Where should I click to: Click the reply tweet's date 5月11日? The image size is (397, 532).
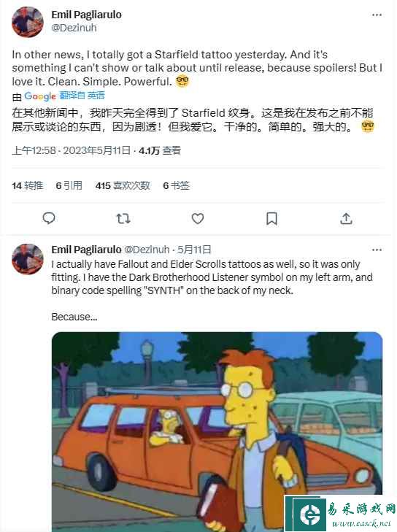point(194,250)
